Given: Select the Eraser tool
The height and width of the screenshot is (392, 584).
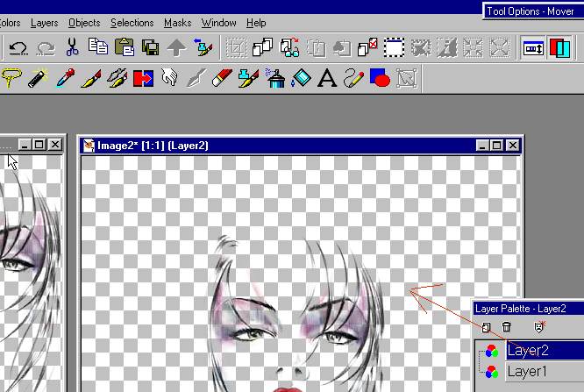Looking at the screenshot, I should pos(222,78).
